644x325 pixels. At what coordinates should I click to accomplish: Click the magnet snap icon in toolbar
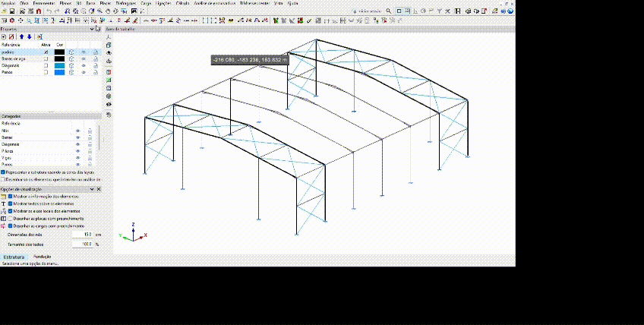(39, 11)
